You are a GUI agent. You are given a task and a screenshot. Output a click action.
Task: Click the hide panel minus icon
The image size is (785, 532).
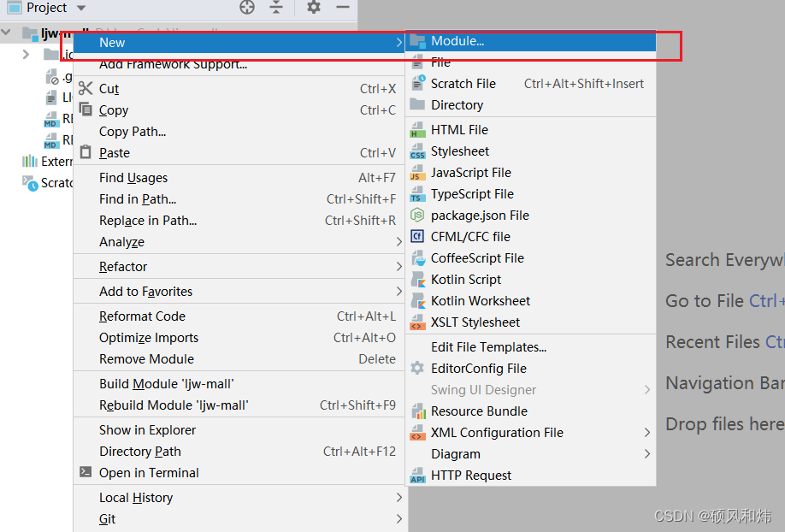[342, 7]
